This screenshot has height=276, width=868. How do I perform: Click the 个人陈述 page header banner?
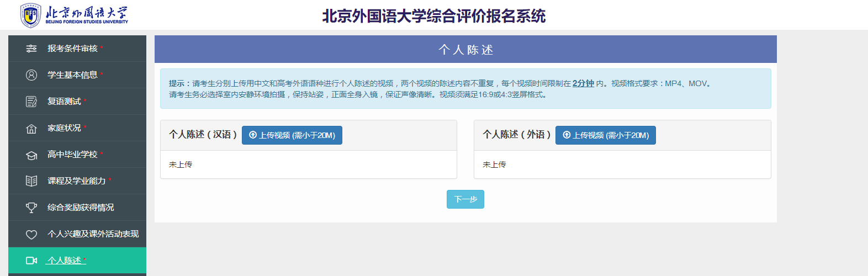465,49
